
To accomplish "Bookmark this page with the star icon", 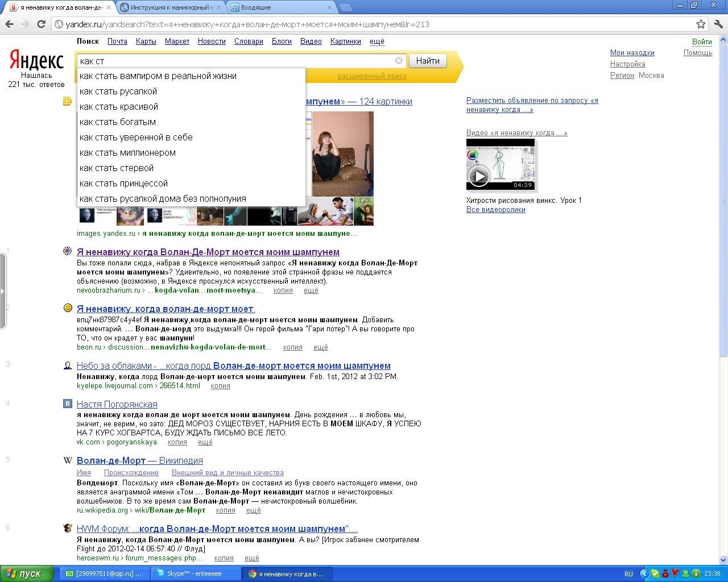I will 701,24.
